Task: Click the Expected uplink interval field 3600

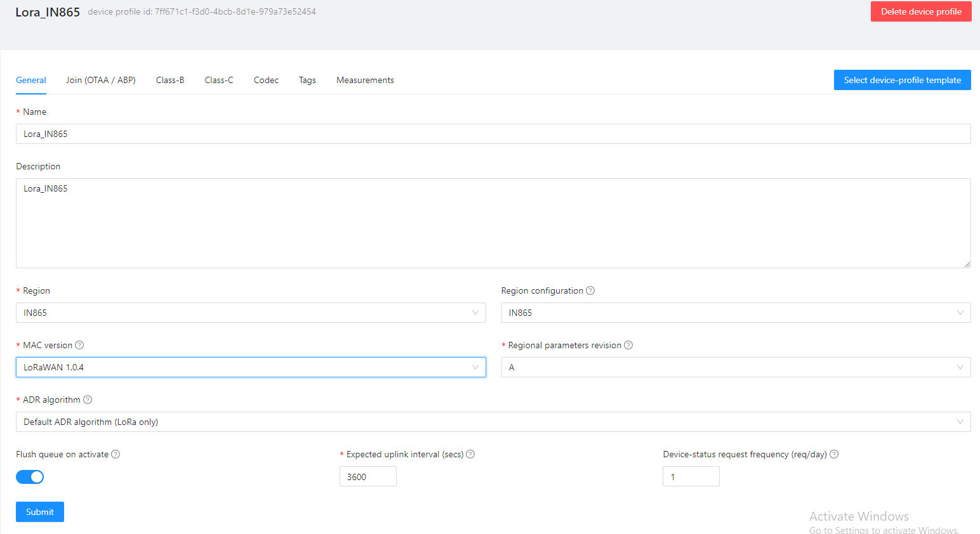Action: click(x=368, y=476)
